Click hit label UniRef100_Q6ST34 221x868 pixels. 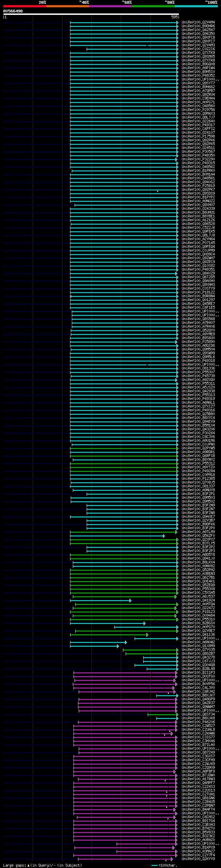[x=198, y=715]
